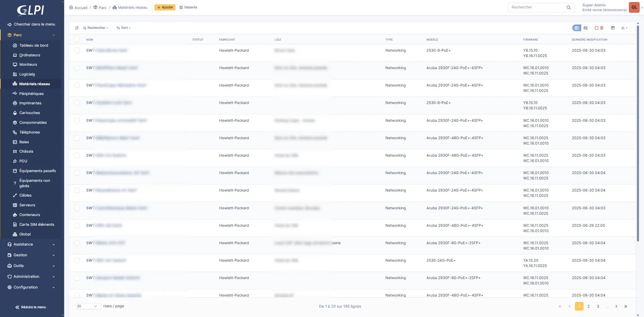Check the first row's checkbox
The image size is (644, 317).
click(77, 50)
